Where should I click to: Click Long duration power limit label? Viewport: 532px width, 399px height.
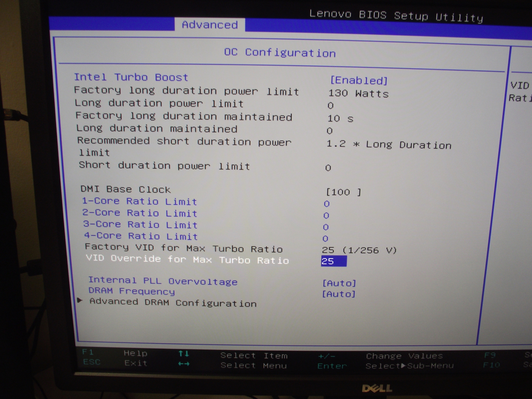pos(159,103)
